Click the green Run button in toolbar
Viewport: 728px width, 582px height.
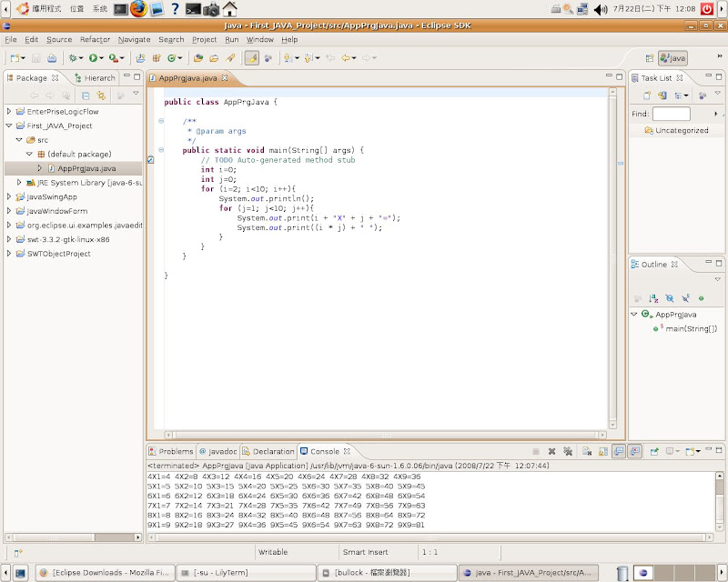pos(93,58)
